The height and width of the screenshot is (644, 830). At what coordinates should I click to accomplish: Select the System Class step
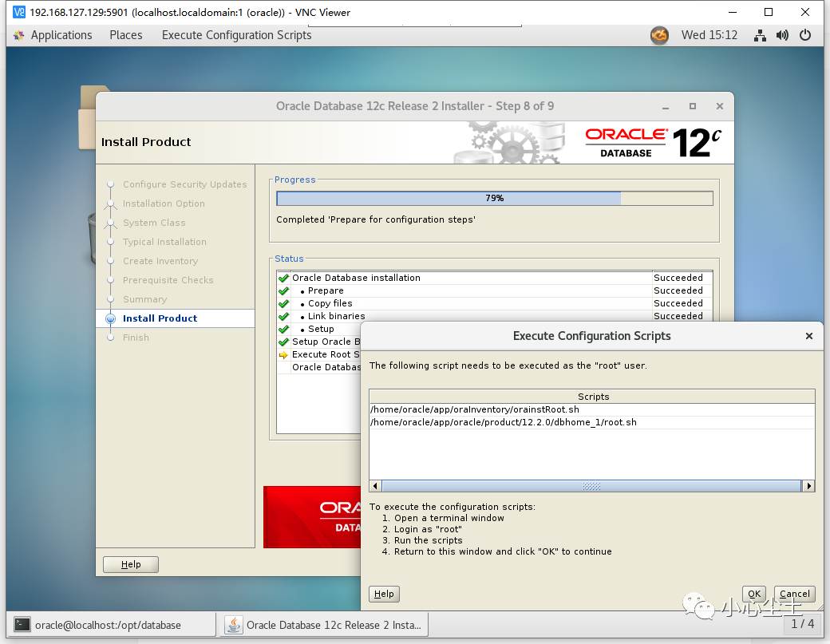tap(154, 223)
